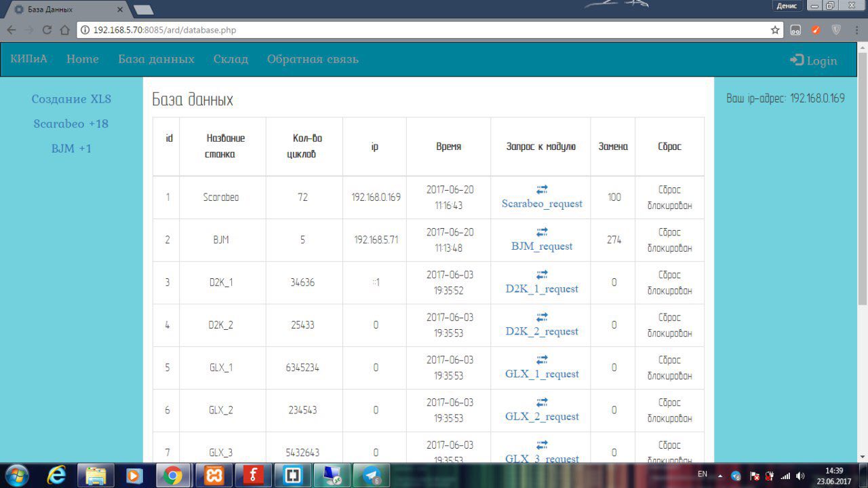Click the Денис profile button in Chrome
Screen dimensions: 868x488
click(787, 5)
